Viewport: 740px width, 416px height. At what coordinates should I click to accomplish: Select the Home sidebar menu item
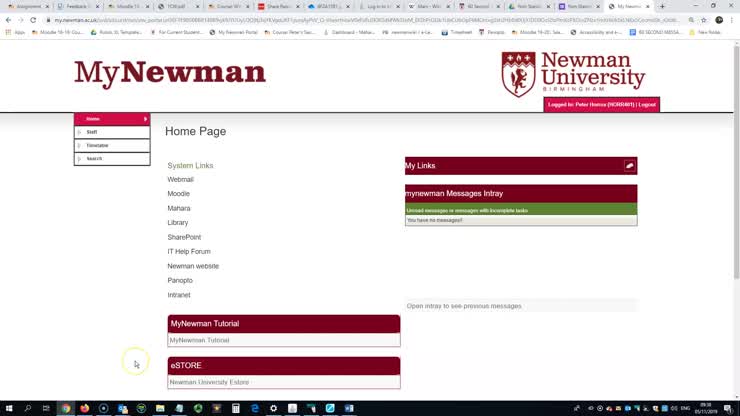[112, 119]
